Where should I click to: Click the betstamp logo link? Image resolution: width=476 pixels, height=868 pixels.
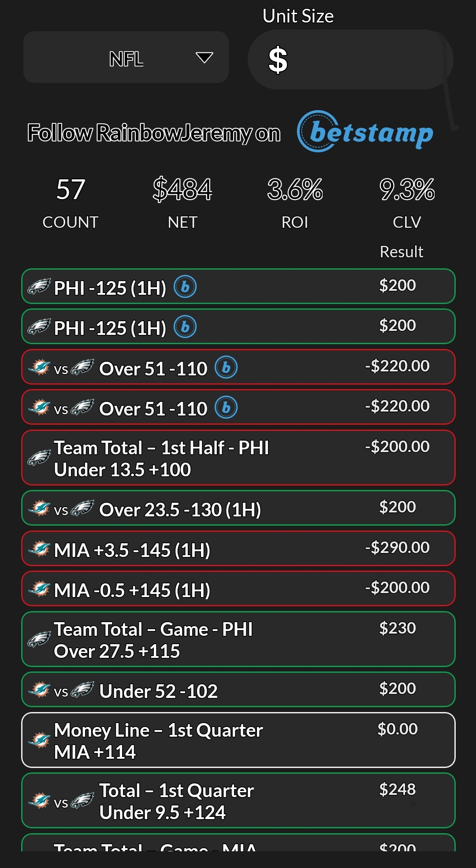365,132
